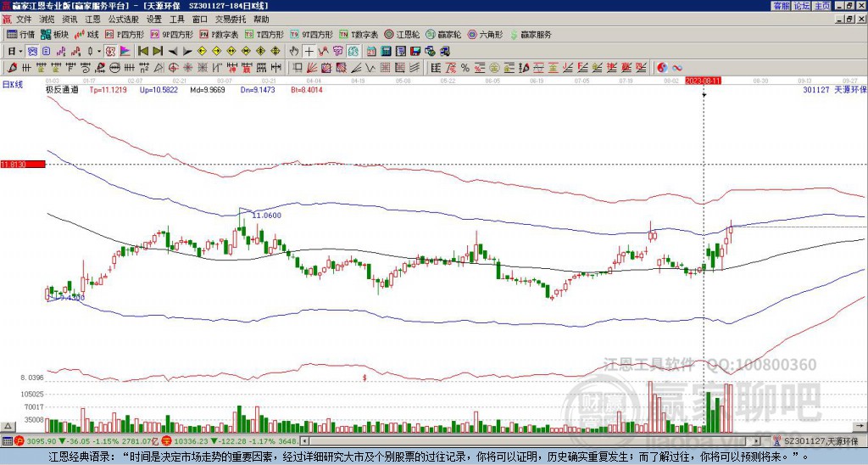Open 赢家服务 from the toolbar

pyautogui.click(x=531, y=34)
